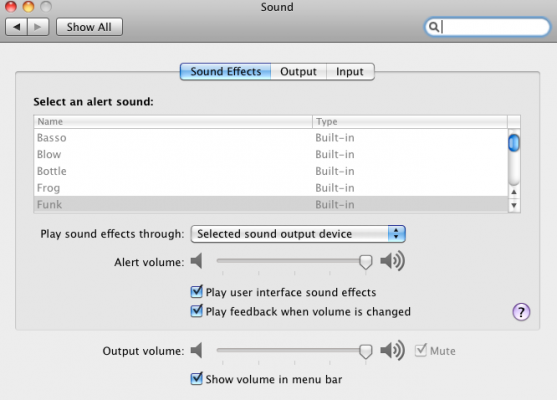This screenshot has width=557, height=400.
Task: Select the Bottle alert sound
Action: coord(271,171)
